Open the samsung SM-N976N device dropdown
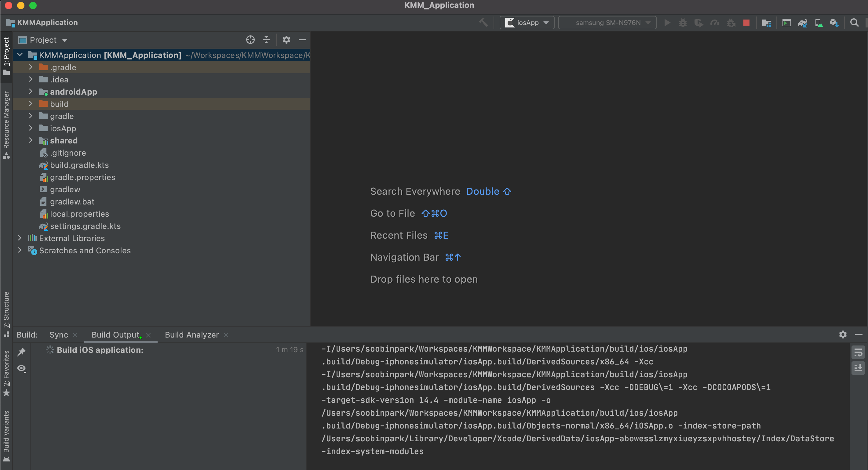868x470 pixels. (x=607, y=23)
